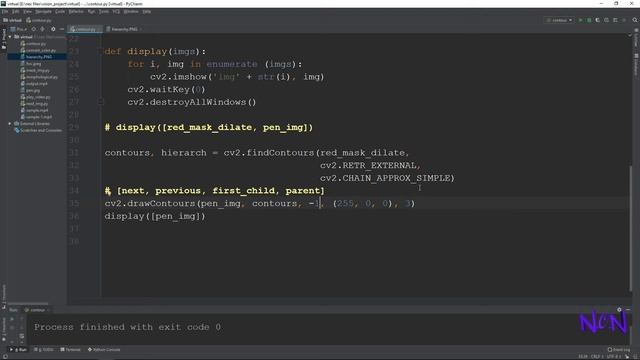
Task: Hide the Run panel minus icon
Action: tap(628, 310)
